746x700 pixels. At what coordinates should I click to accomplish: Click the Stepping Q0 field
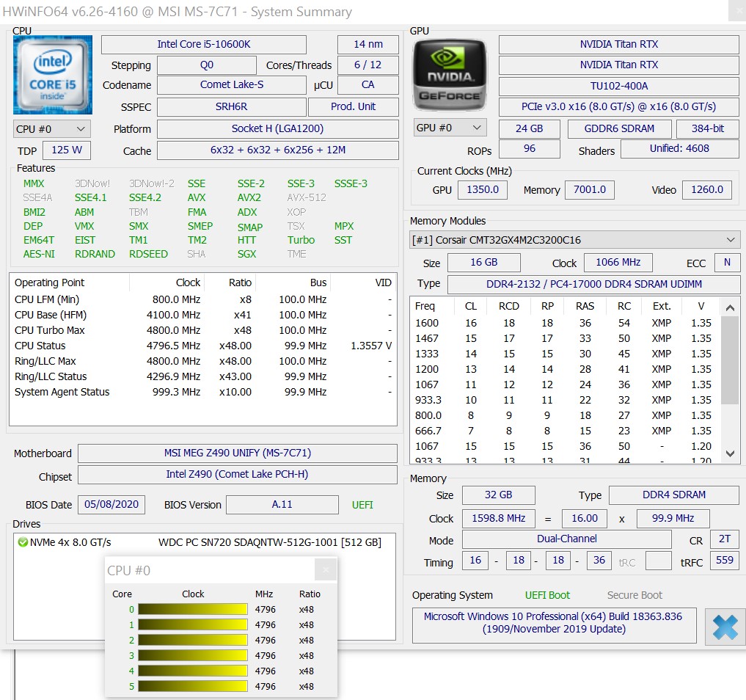pos(206,65)
